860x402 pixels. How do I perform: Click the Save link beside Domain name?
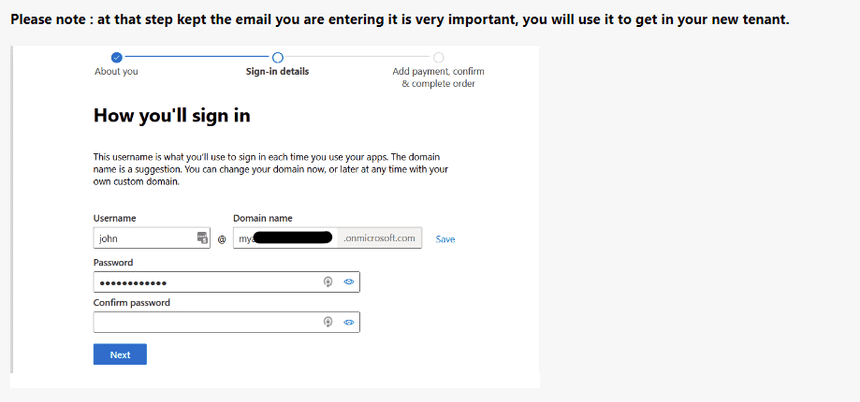tap(445, 239)
